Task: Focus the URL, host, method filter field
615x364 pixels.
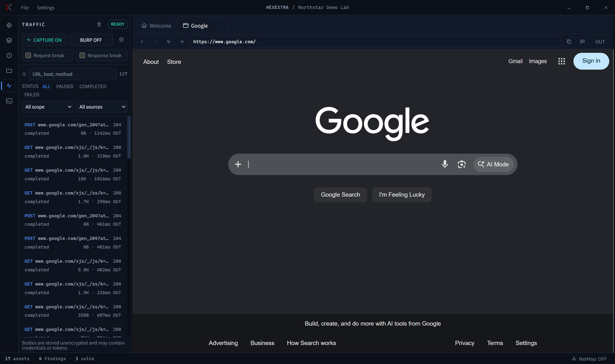Action: pyautogui.click(x=73, y=74)
